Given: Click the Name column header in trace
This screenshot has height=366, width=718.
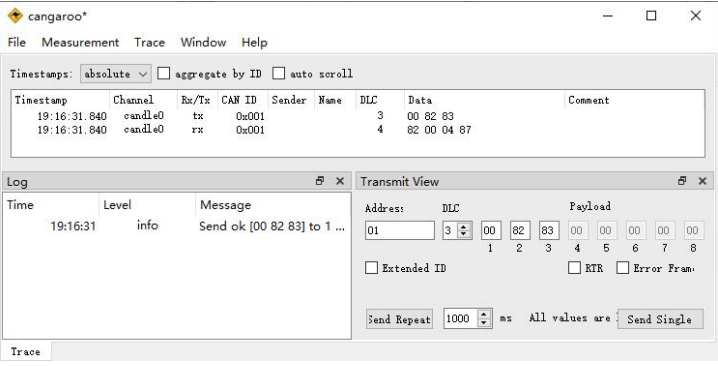Looking at the screenshot, I should coord(334,100).
